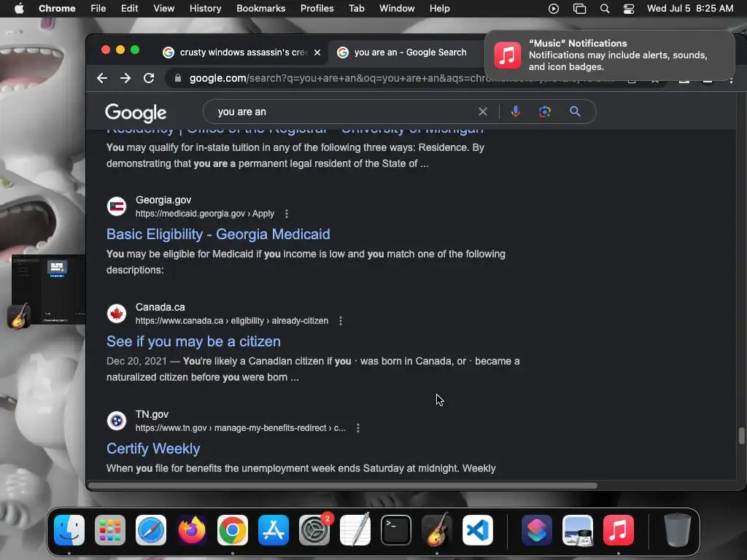This screenshot has width=747, height=560.
Task: Launch Visual Studio Code from the Dock
Action: tap(478, 530)
